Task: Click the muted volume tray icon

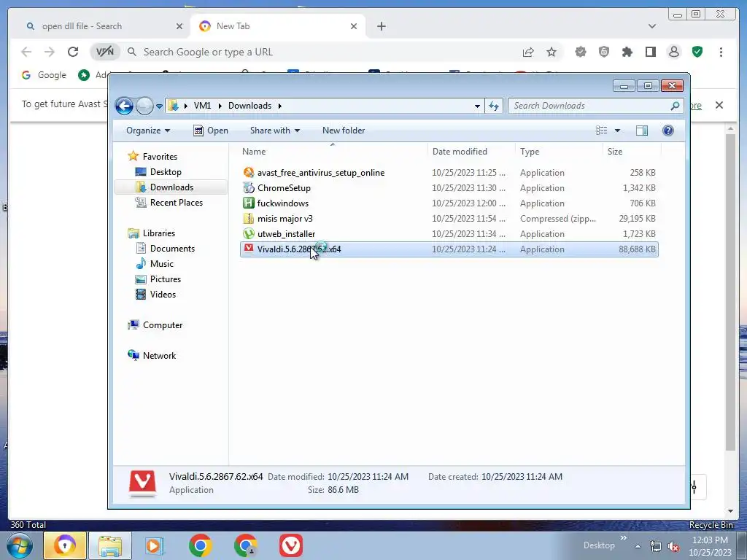Action: click(673, 546)
